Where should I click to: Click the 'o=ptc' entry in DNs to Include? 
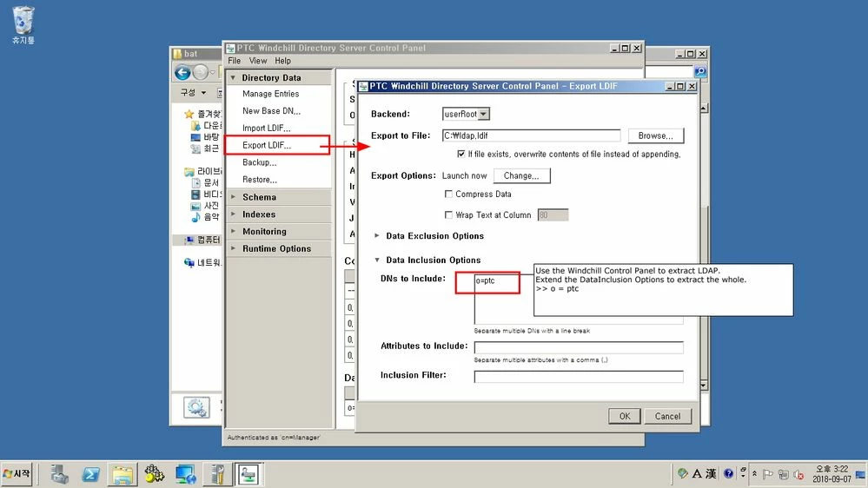(485, 281)
